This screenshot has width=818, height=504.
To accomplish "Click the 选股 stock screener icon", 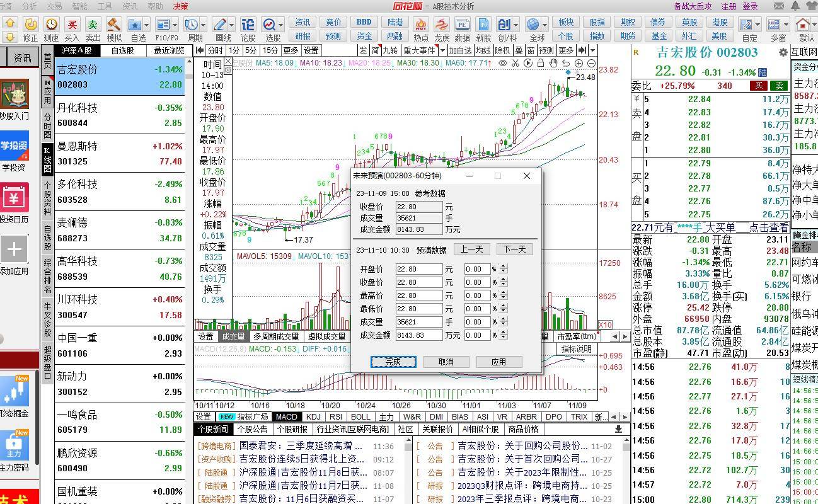I will coord(269,24).
